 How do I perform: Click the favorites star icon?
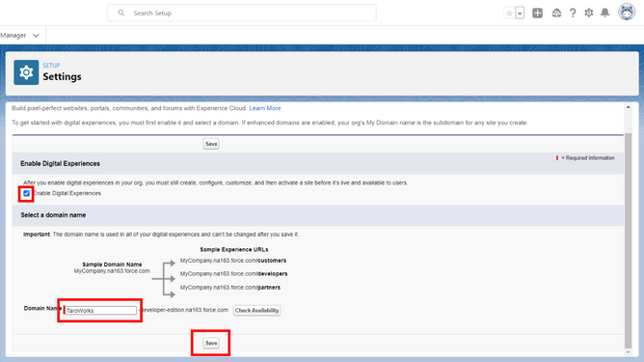pos(509,14)
